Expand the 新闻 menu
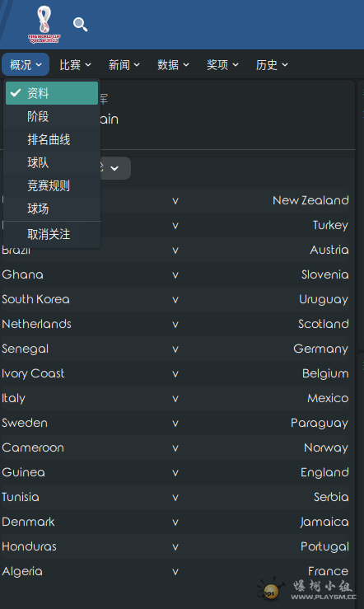The height and width of the screenshot is (609, 364). (124, 65)
